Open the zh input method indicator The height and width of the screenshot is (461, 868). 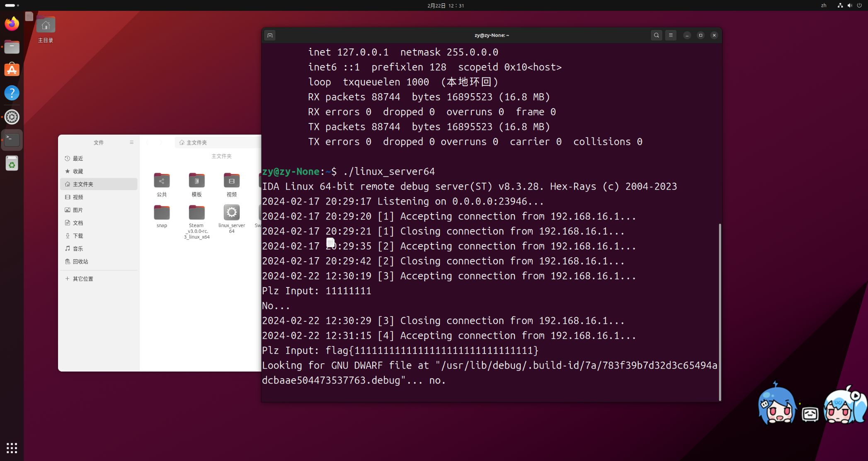[824, 5]
